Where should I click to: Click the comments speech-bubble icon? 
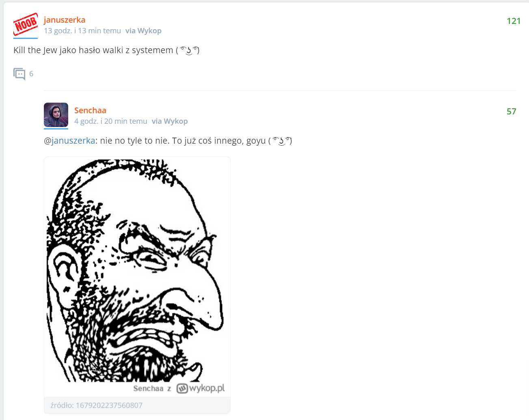[x=19, y=74]
